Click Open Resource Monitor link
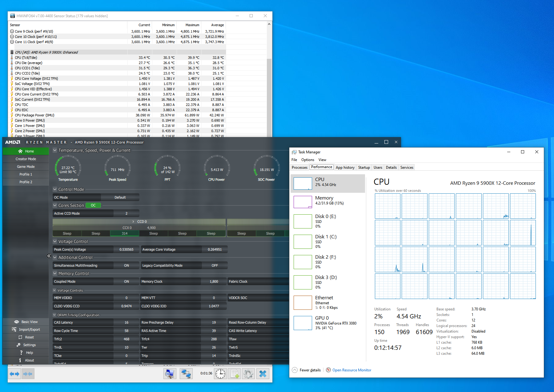The width and height of the screenshot is (554, 392). pos(352,370)
